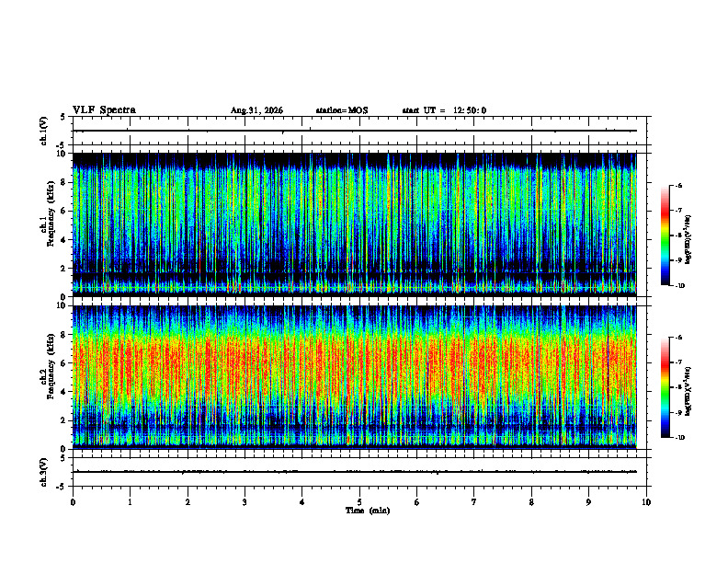Click the Time (min) axis label
Screen dimensions: 728x563
368,511
